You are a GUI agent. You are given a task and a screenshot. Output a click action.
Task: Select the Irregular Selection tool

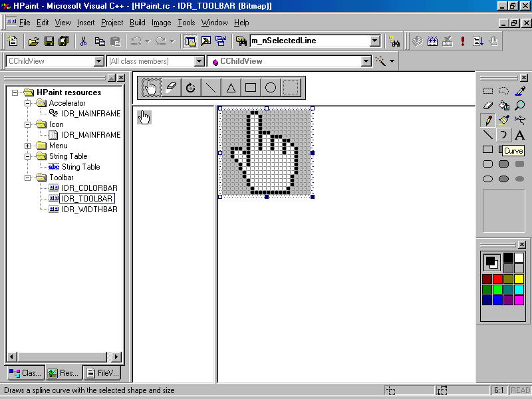pyautogui.click(x=503, y=91)
